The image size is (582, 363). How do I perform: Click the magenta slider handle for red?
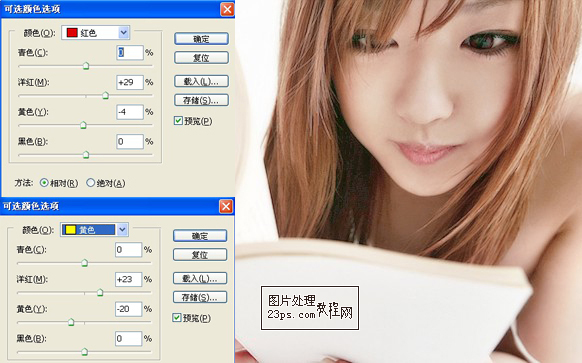(x=105, y=96)
